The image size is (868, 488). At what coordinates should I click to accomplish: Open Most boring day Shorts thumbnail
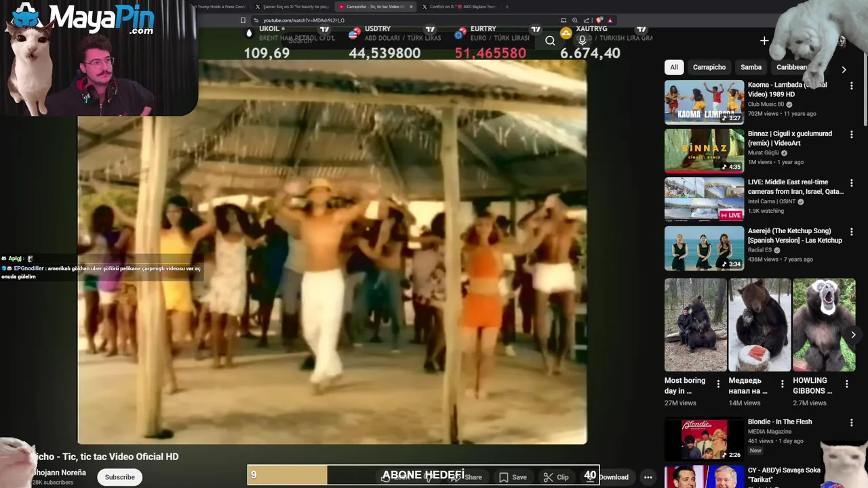coord(695,325)
